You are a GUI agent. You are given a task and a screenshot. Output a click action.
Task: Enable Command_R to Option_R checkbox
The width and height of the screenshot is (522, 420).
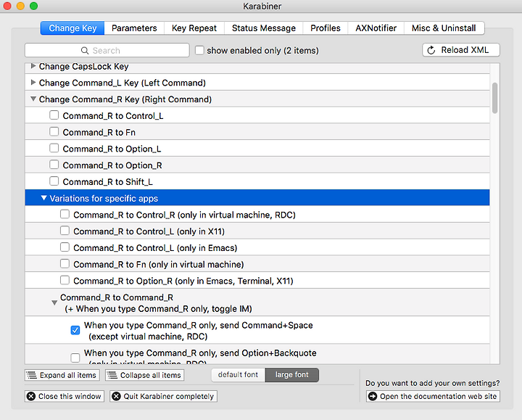[x=54, y=165]
